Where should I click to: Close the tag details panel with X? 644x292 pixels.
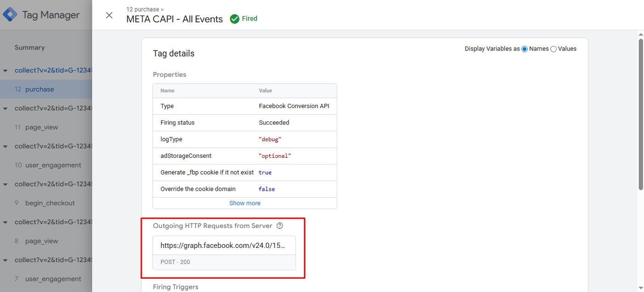(109, 15)
